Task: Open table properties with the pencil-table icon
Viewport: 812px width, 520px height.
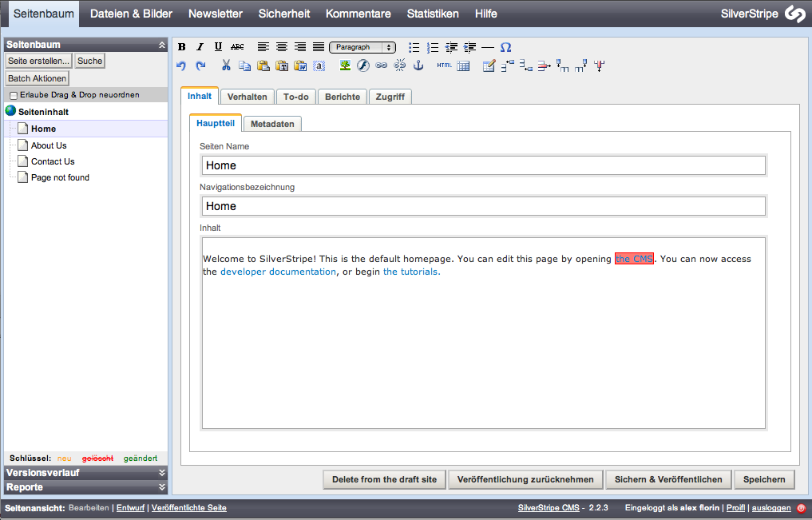Action: click(x=489, y=65)
